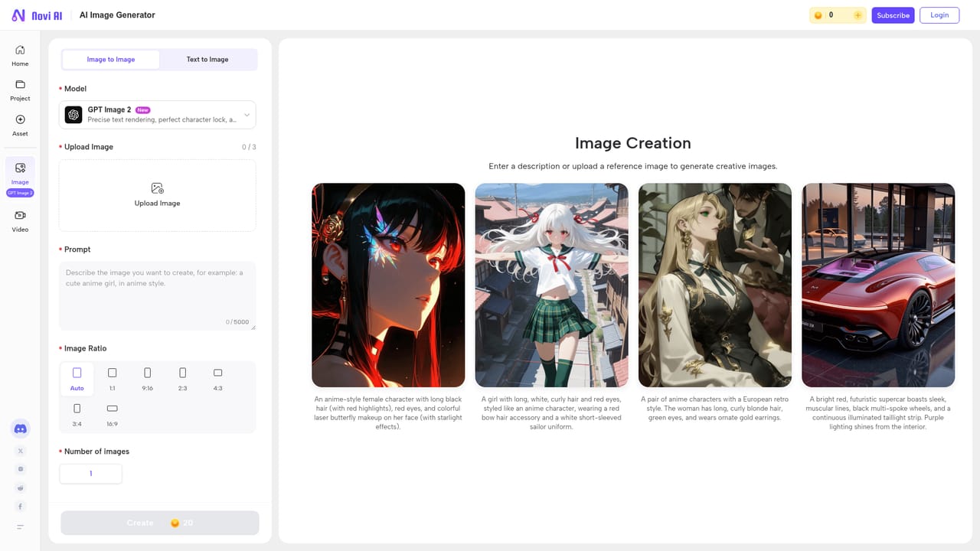Screen dimensions: 980x551
Task: Click the Upload Image drop area
Action: point(158,195)
